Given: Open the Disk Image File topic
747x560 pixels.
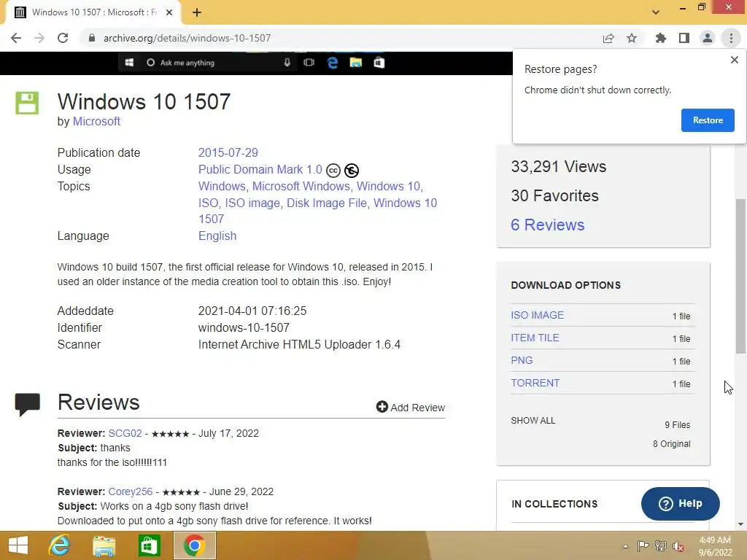Looking at the screenshot, I should (327, 203).
